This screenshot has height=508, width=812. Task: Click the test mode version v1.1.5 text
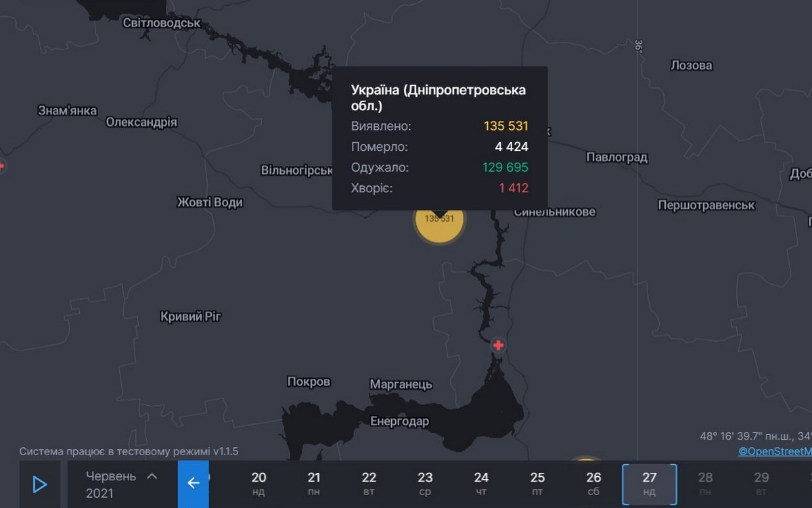(x=129, y=451)
